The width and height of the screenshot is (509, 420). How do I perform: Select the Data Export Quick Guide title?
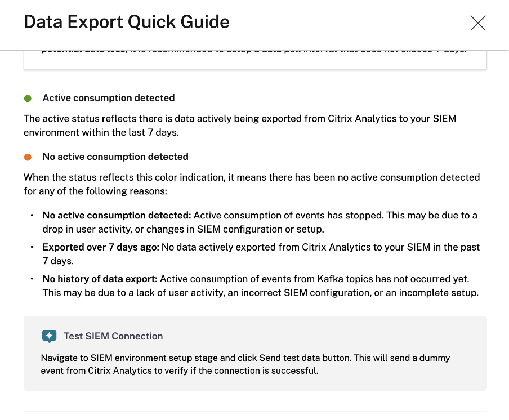click(127, 22)
